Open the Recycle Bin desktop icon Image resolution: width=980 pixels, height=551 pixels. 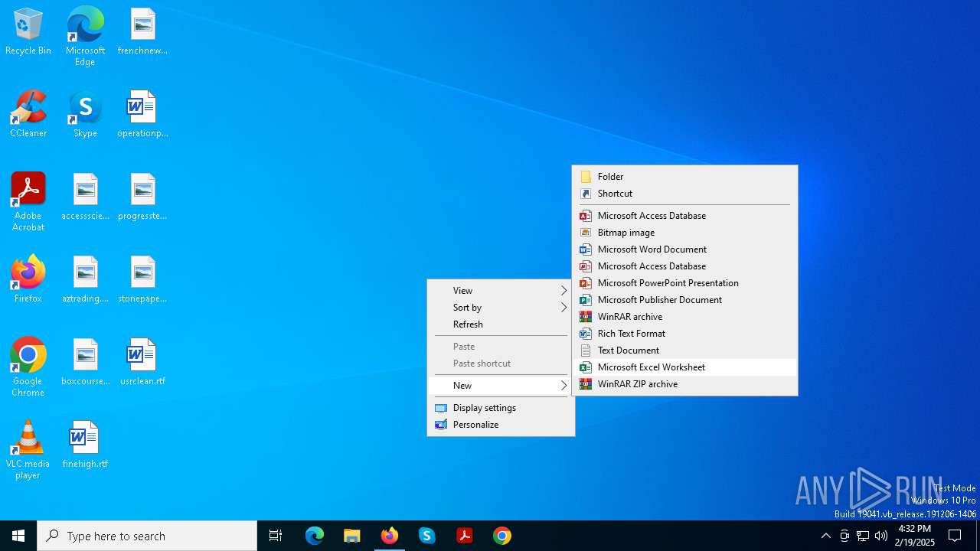coord(28,32)
